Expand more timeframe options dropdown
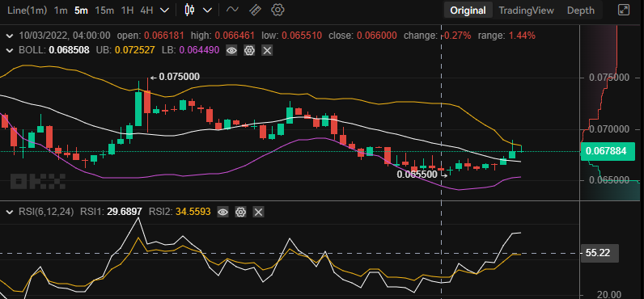Viewport: 644px width, 299px height. (164, 11)
